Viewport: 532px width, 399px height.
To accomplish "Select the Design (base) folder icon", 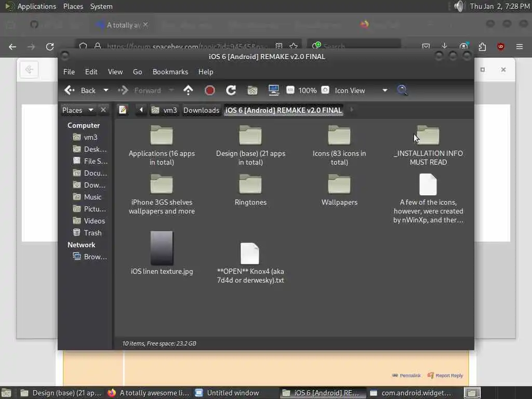I will [x=250, y=135].
